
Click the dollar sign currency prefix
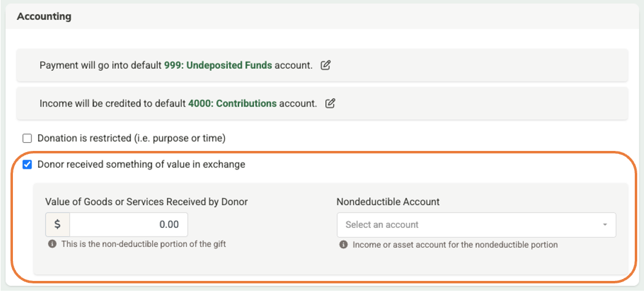point(57,225)
